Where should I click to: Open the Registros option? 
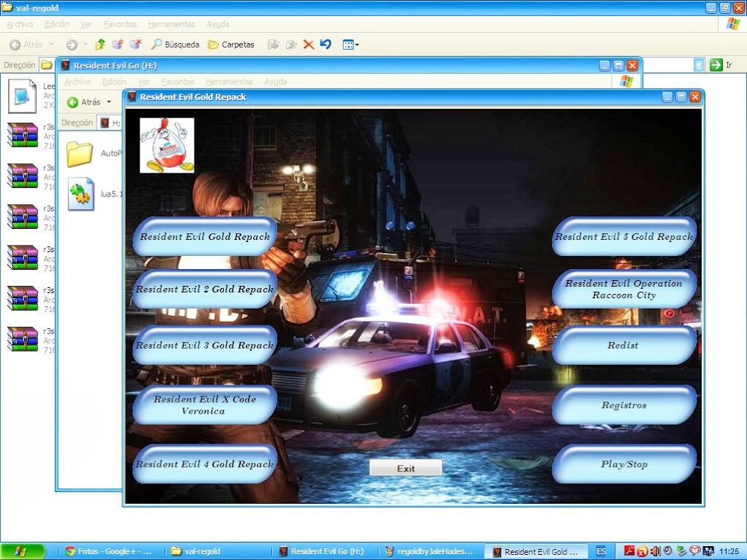[x=624, y=405]
